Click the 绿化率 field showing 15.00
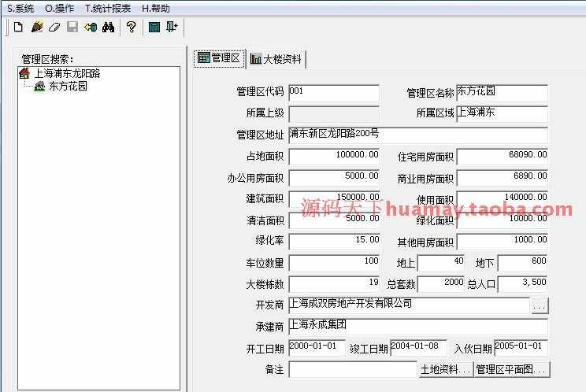This screenshot has height=392, width=586. pos(334,242)
